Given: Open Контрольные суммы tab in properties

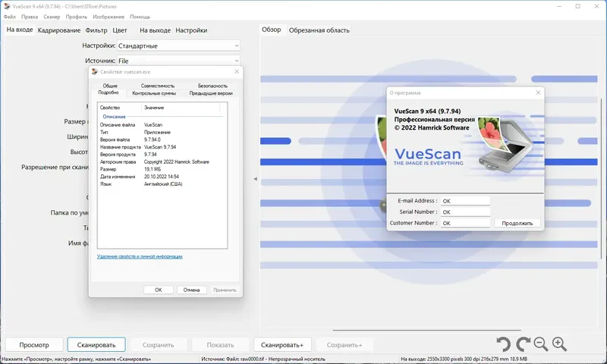Looking at the screenshot, I should pyautogui.click(x=154, y=93).
